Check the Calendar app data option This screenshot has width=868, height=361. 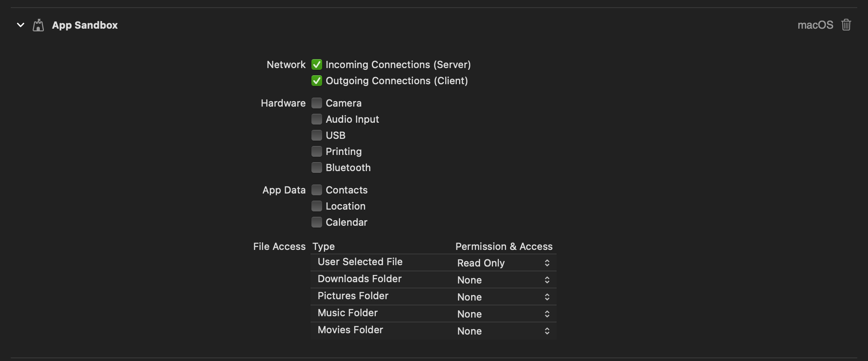point(317,222)
